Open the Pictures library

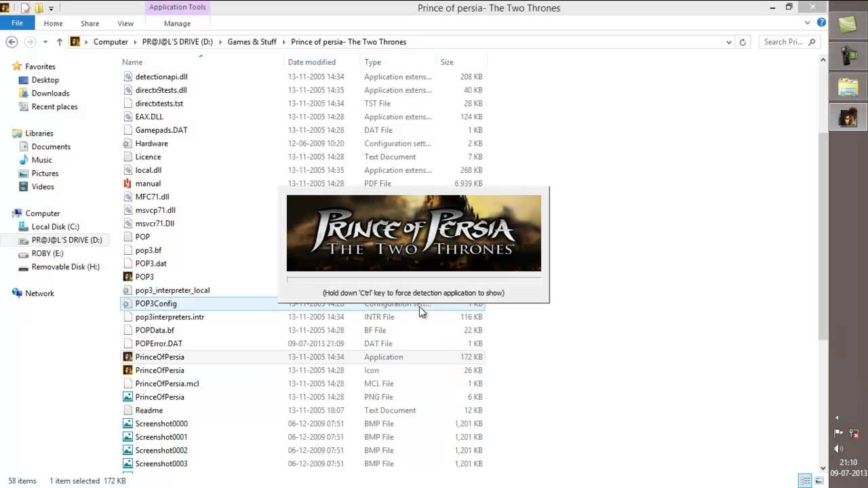pyautogui.click(x=45, y=174)
